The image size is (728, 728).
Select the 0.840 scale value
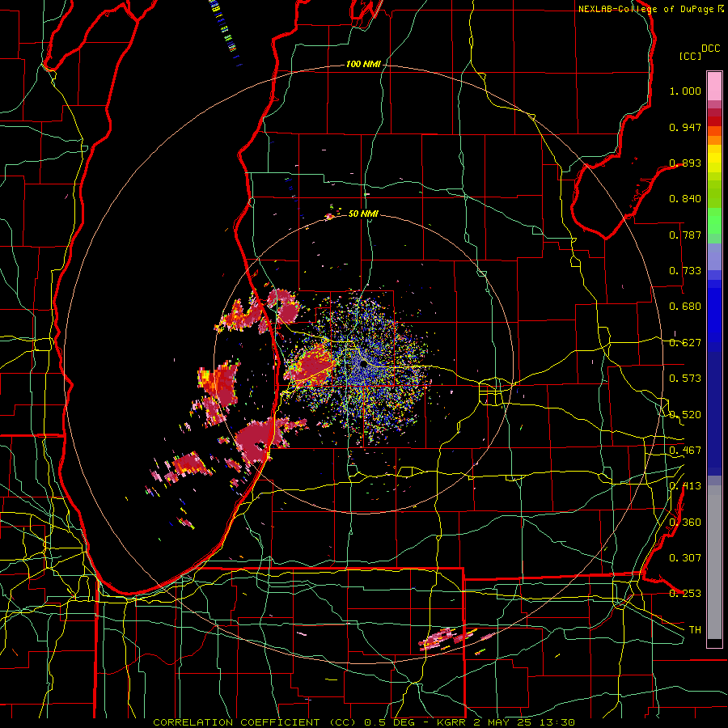(x=685, y=199)
